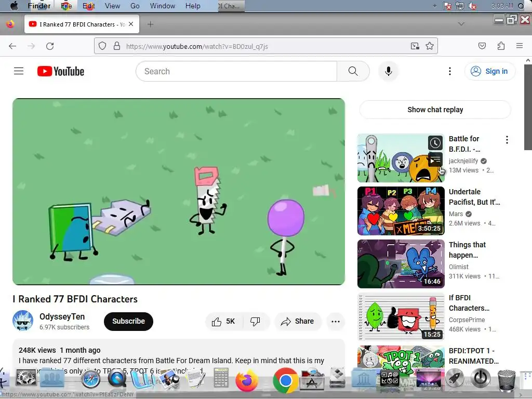Click the Sign in button
This screenshot has height=399, width=532.
[x=489, y=71]
